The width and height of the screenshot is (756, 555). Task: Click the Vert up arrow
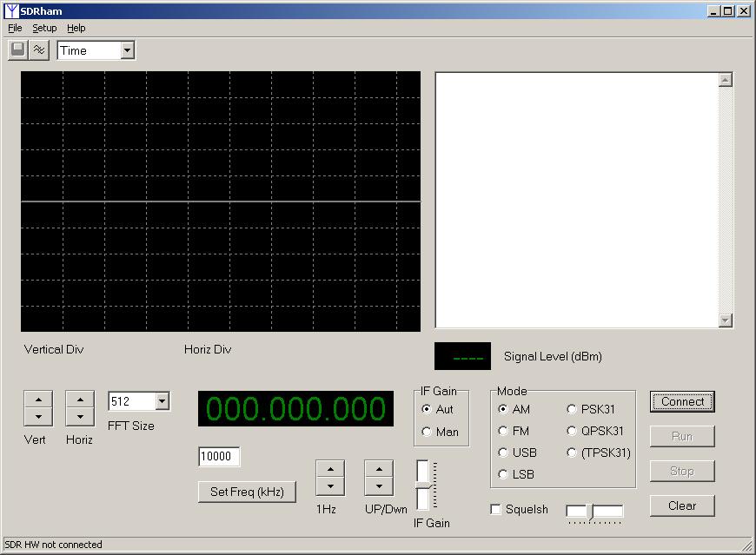pos(38,400)
